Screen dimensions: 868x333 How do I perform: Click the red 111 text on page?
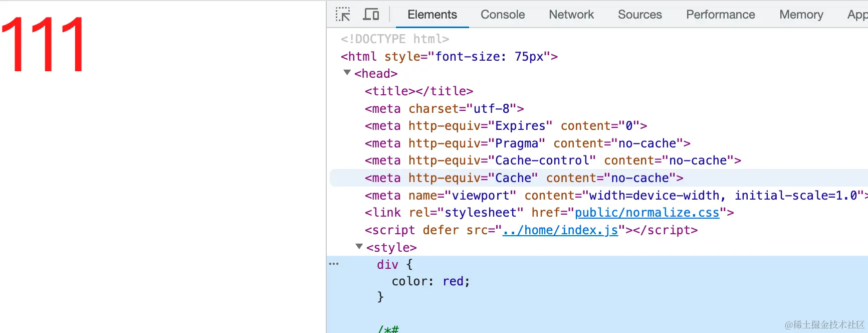[x=43, y=45]
